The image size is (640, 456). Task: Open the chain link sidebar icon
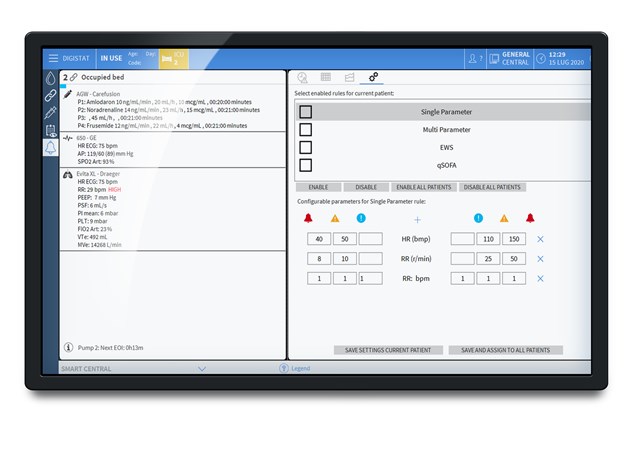click(50, 95)
